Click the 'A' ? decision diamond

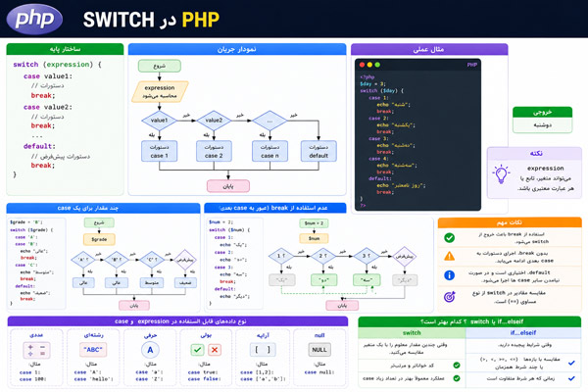click(83, 260)
